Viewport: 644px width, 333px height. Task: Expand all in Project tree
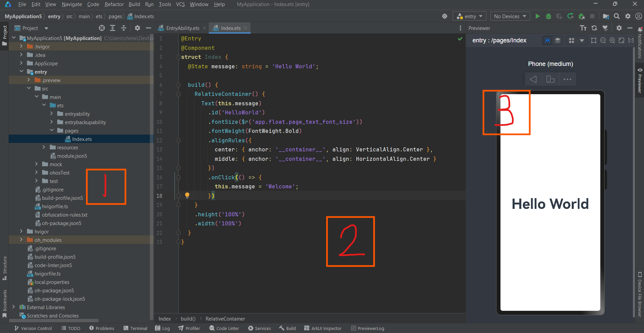click(x=113, y=28)
